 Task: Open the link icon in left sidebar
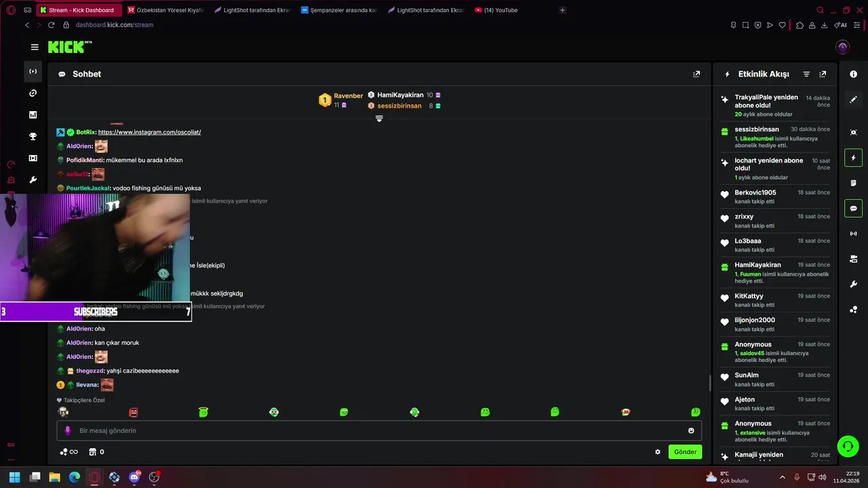pyautogui.click(x=33, y=93)
